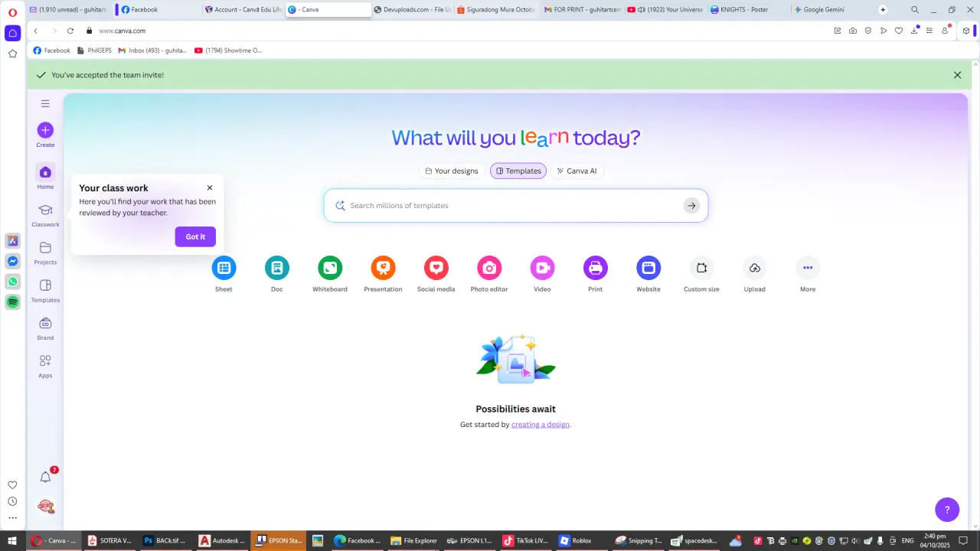Choose the Print design type
Screen dimensions: 980x551
click(x=596, y=268)
